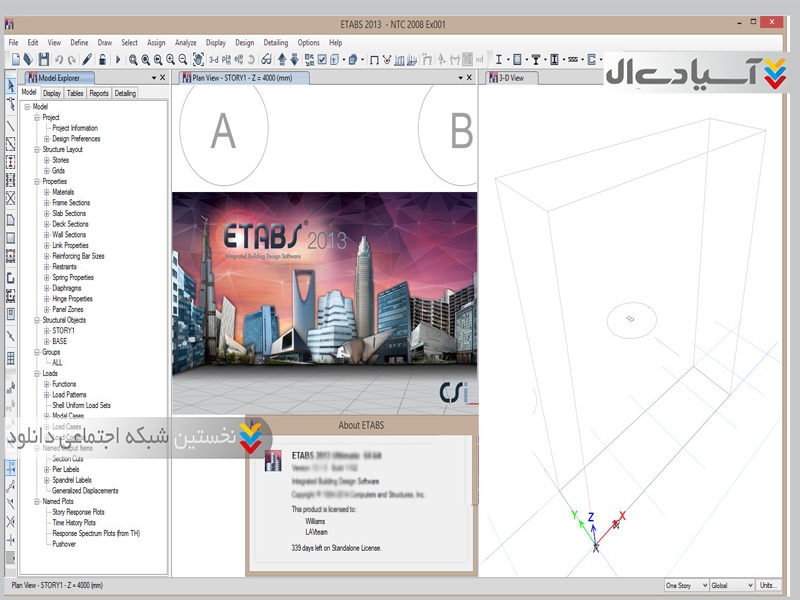Screen dimensions: 800x600
Task: Click the Lock/Unlock model padlock icon
Action: pos(102,60)
